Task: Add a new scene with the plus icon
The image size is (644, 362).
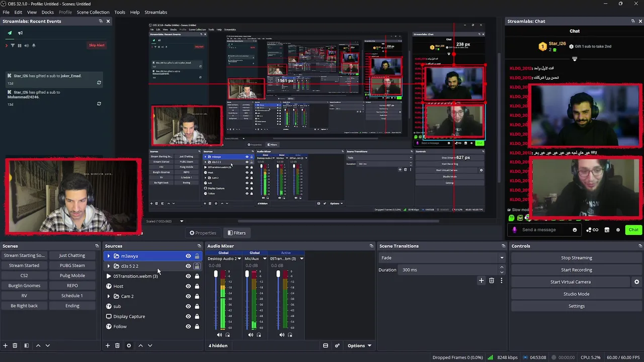Action: click(x=6, y=345)
